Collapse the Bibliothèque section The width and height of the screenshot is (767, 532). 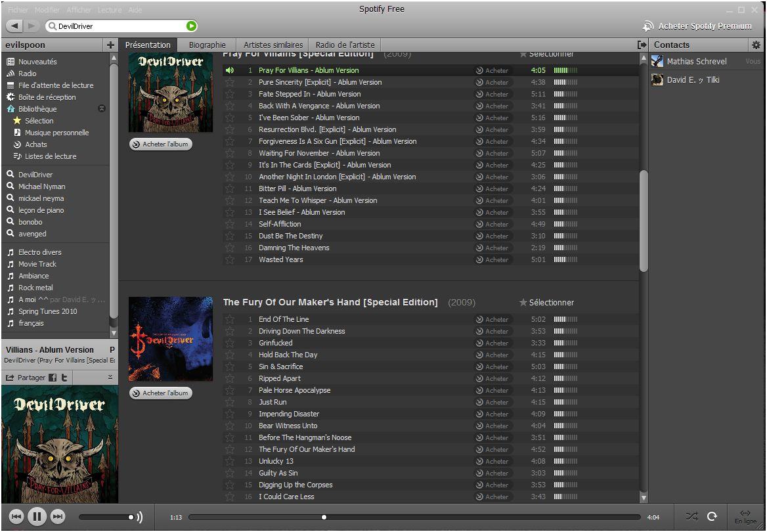(x=101, y=109)
